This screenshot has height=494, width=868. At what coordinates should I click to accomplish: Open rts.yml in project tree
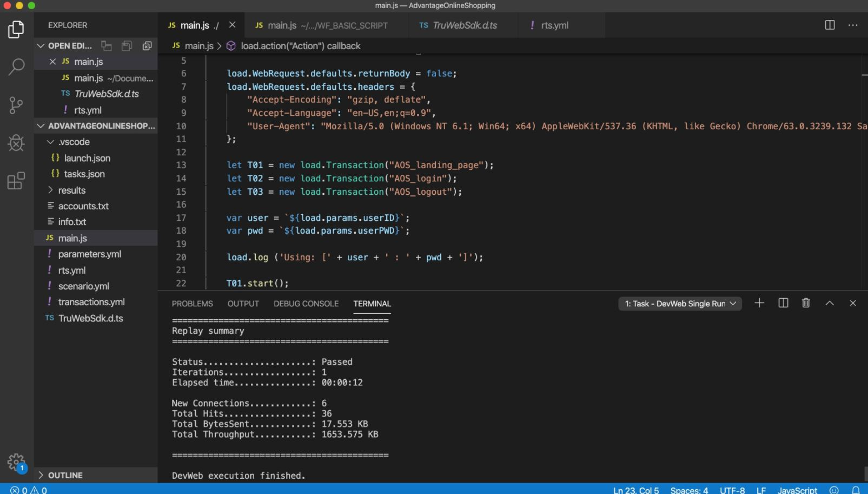coord(96,270)
